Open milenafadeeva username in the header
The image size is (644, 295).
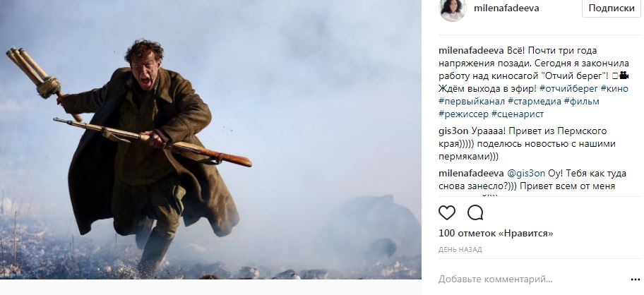(x=506, y=8)
